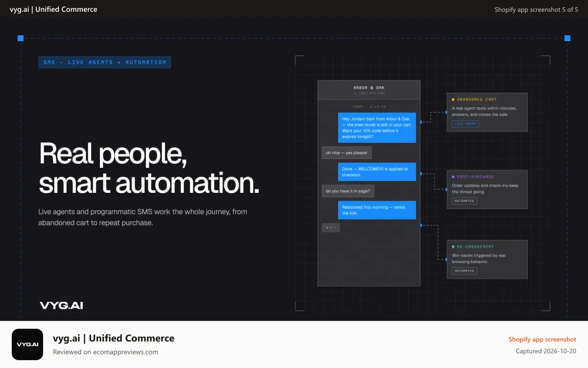Click the VYG.AI logo in the banner
Screen dimensions: 588x368
[61, 305]
